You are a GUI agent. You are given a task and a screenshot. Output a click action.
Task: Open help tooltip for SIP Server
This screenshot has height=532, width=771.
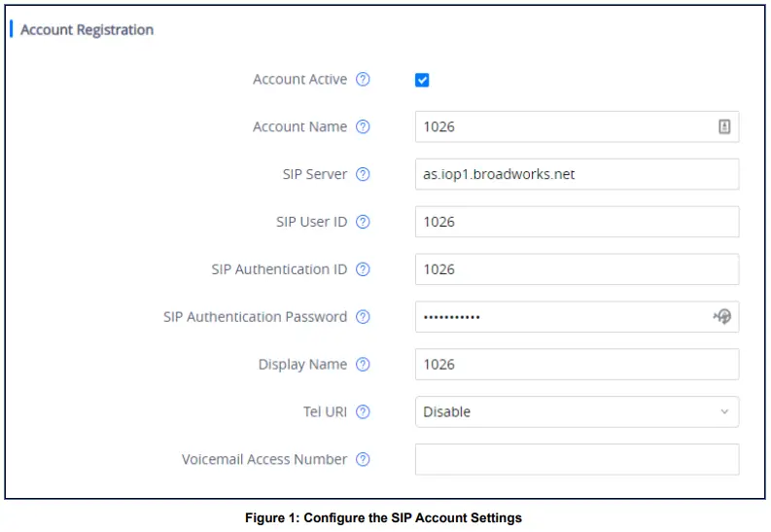363,174
